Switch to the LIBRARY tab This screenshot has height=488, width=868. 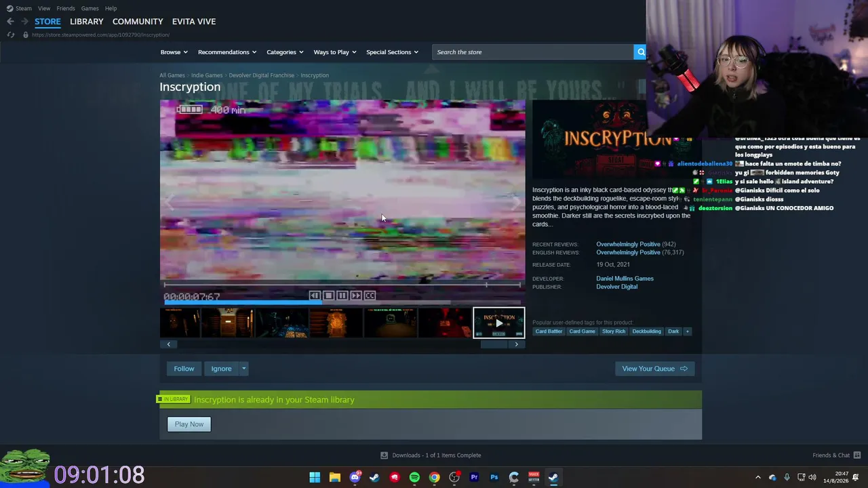pyautogui.click(x=87, y=22)
